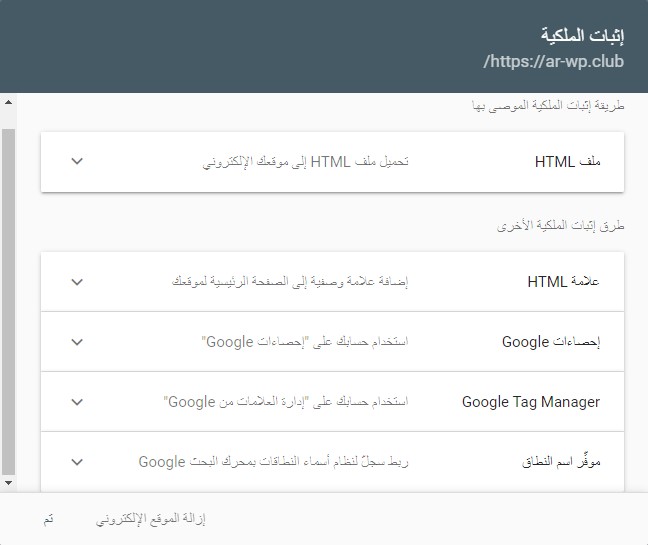
Task: Expand the ملف HTML chevron arrow
Action: pyautogui.click(x=78, y=161)
